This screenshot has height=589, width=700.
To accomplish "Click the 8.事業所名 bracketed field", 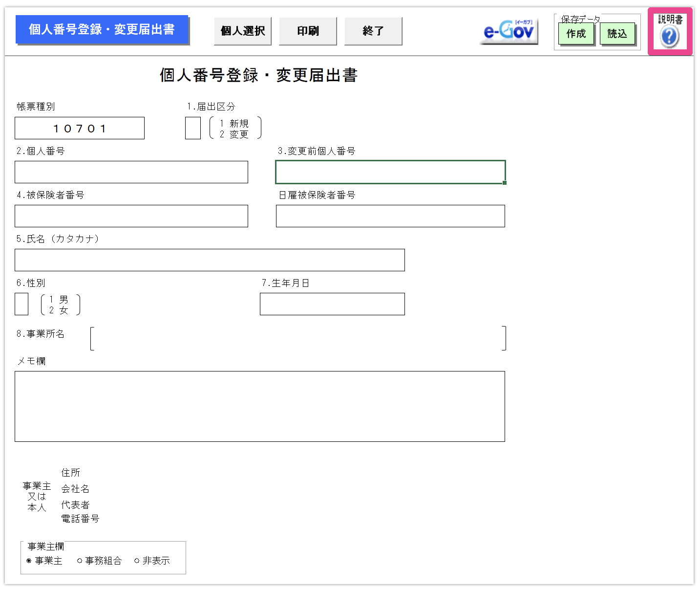I will [x=298, y=338].
